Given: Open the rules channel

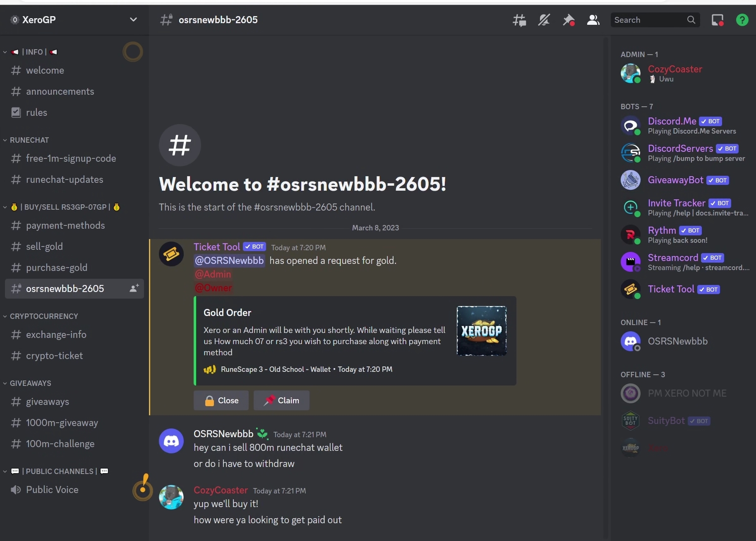Looking at the screenshot, I should coord(74,113).
